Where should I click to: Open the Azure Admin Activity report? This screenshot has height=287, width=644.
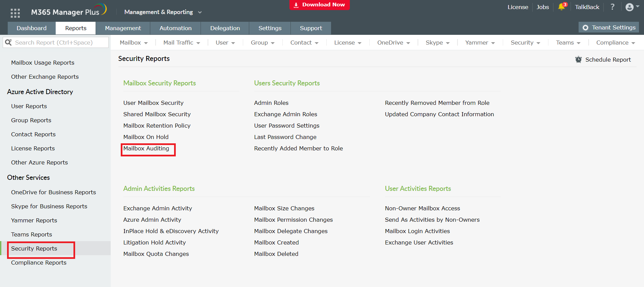click(x=152, y=220)
